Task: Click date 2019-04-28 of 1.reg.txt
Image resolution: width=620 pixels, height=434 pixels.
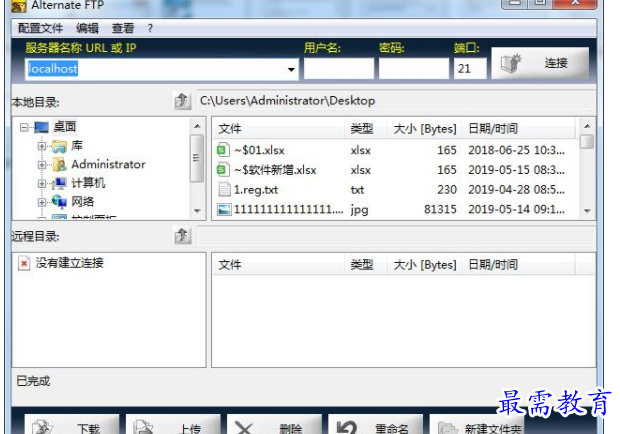Action: [516, 190]
